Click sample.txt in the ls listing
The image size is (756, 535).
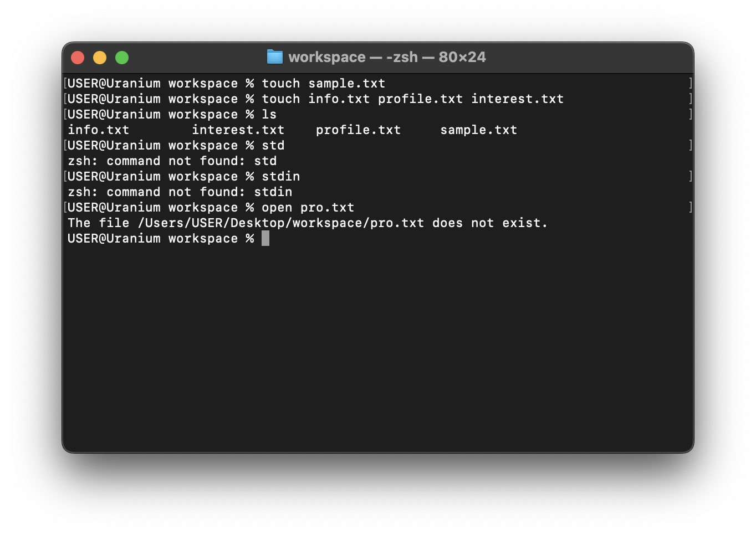[x=478, y=130]
